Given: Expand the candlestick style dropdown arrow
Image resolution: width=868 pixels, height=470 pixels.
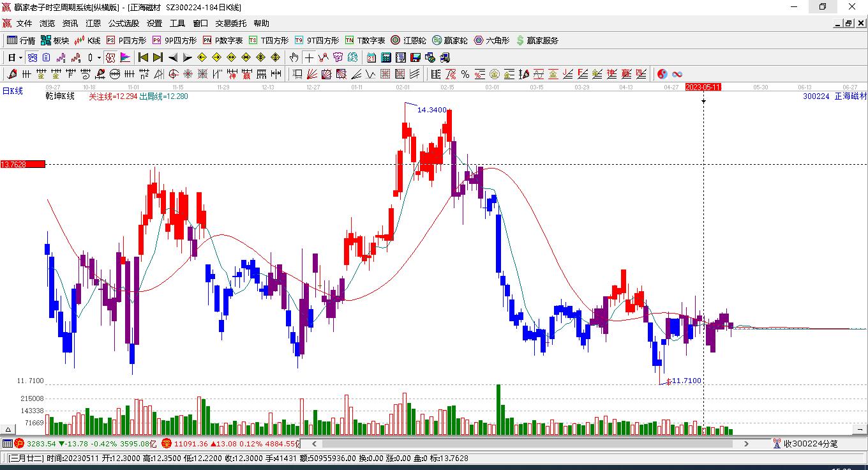Looking at the screenshot, I should [x=99, y=57].
